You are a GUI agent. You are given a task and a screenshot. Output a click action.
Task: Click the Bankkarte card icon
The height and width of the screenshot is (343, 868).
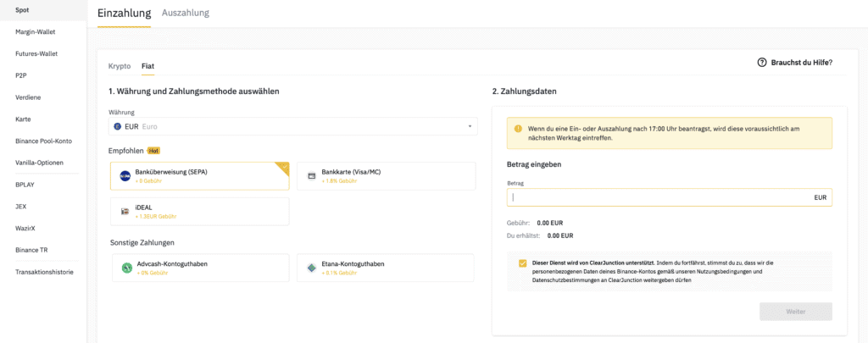(312, 176)
